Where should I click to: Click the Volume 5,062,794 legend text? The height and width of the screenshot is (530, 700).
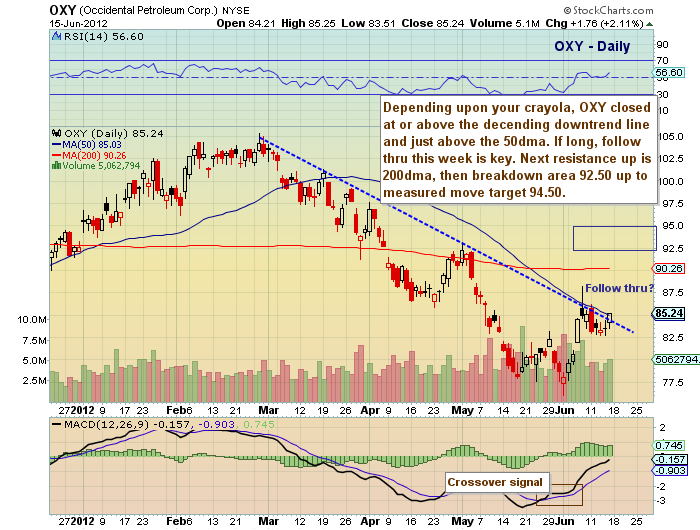coord(101,166)
